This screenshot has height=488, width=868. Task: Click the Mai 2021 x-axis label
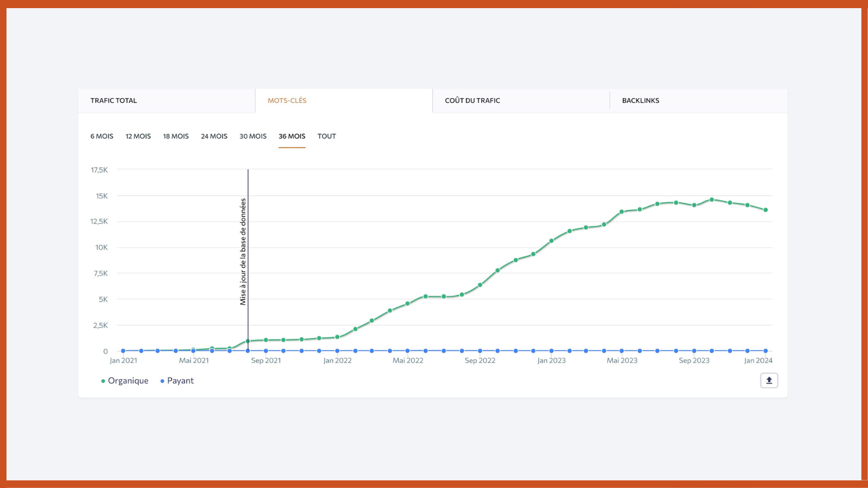[194, 361]
